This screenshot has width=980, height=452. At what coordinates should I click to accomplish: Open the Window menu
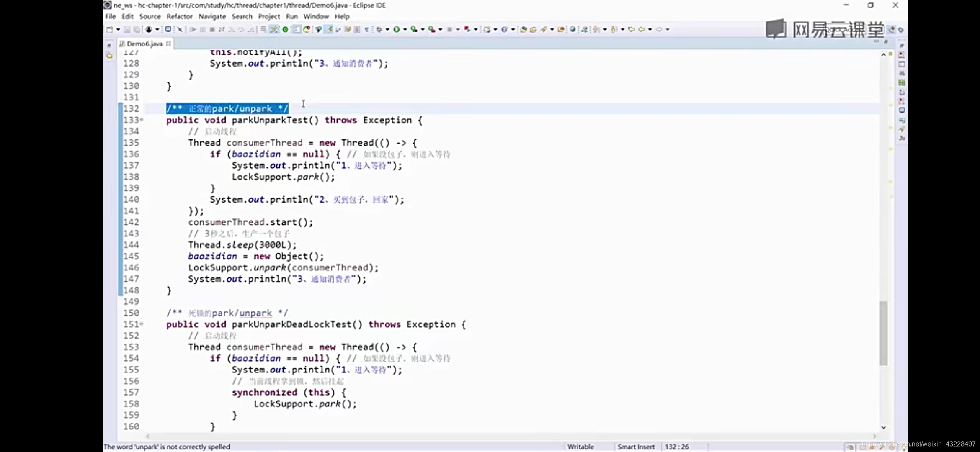(x=316, y=17)
